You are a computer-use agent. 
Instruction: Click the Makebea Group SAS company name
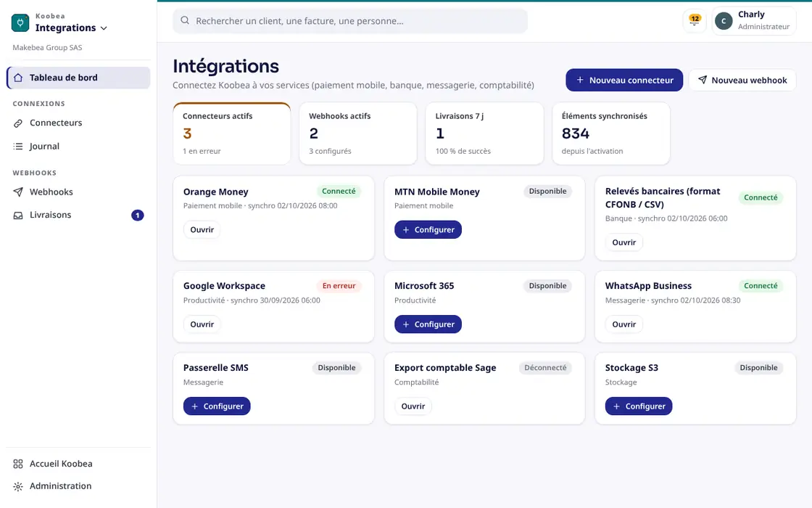(47, 48)
